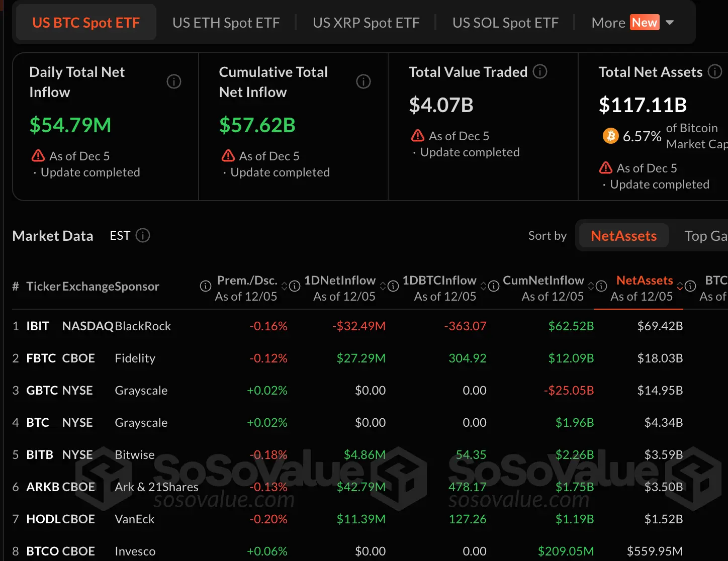The height and width of the screenshot is (561, 728).
Task: Click the 6.57% market cap share
Action: pos(642,136)
